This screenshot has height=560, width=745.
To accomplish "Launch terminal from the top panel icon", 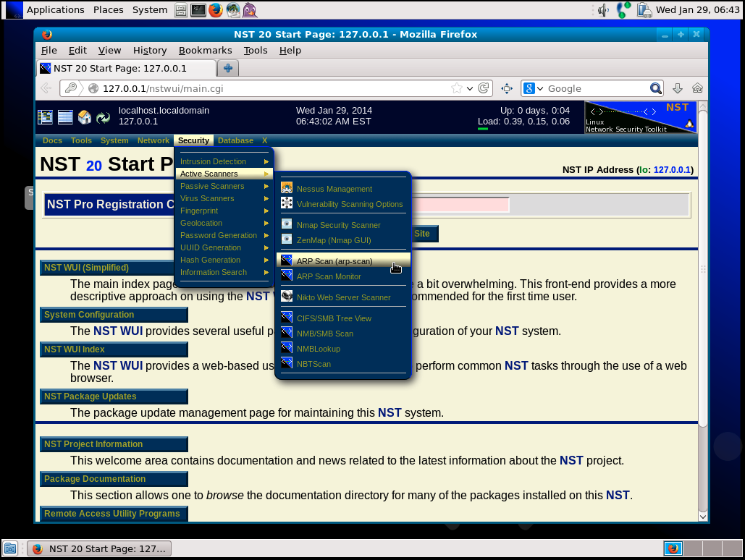I will coord(198,10).
